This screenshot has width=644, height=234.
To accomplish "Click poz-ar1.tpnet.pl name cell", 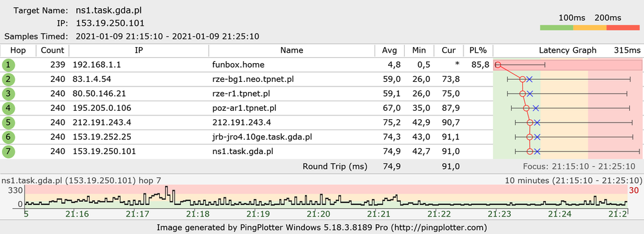I will (244, 108).
